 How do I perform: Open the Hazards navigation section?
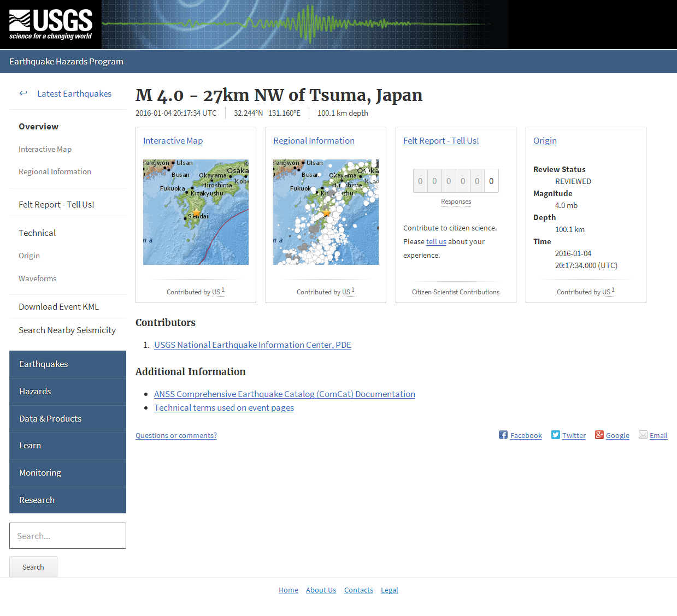[68, 392]
